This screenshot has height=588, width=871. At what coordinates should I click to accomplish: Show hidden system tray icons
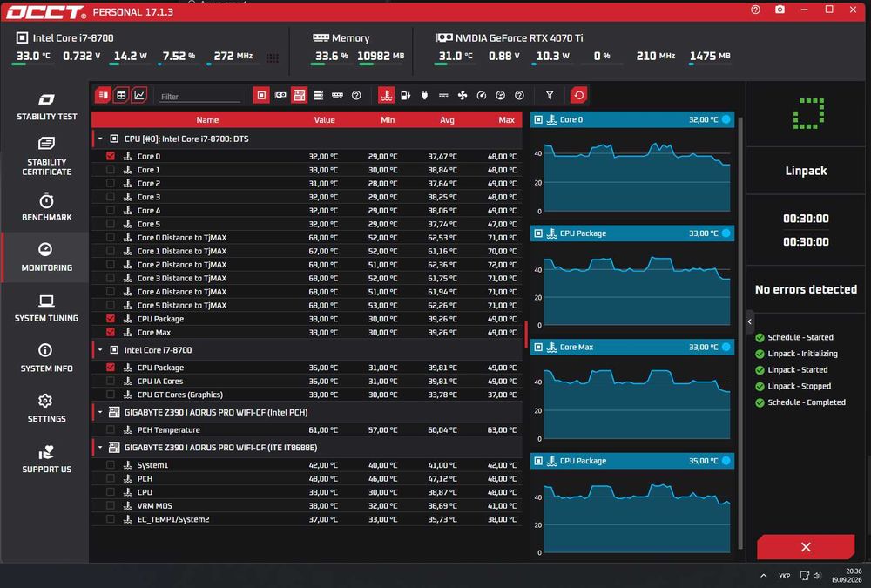[x=763, y=576]
